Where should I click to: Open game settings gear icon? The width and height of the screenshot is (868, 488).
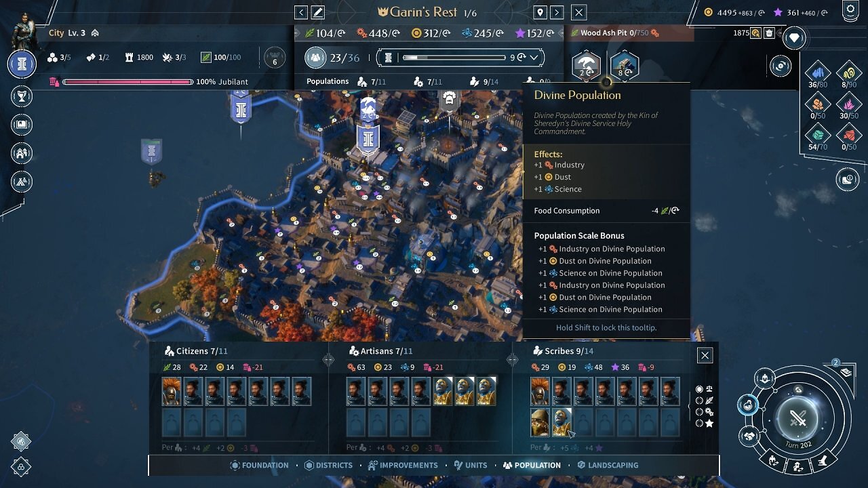[x=850, y=10]
